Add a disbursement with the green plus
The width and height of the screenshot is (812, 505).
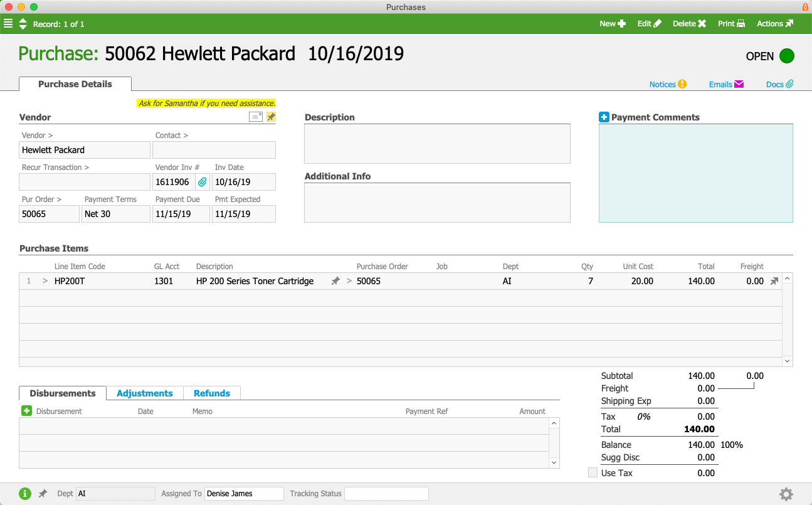tap(26, 411)
